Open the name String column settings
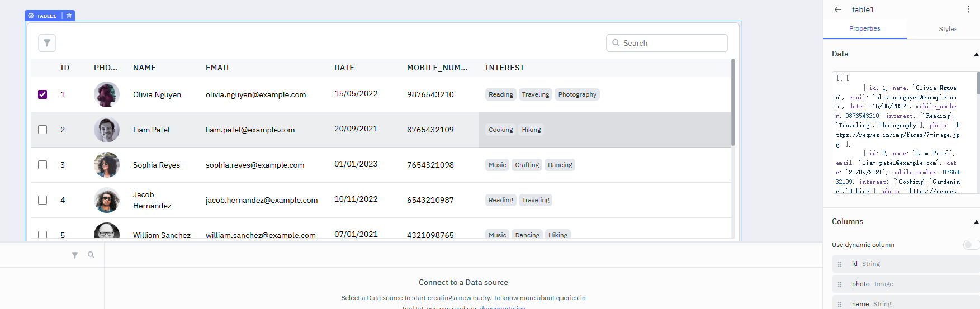Image resolution: width=980 pixels, height=309 pixels. coord(906,304)
